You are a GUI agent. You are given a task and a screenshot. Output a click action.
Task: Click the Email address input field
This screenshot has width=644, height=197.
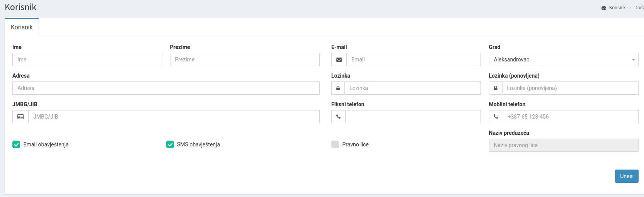tap(414, 59)
